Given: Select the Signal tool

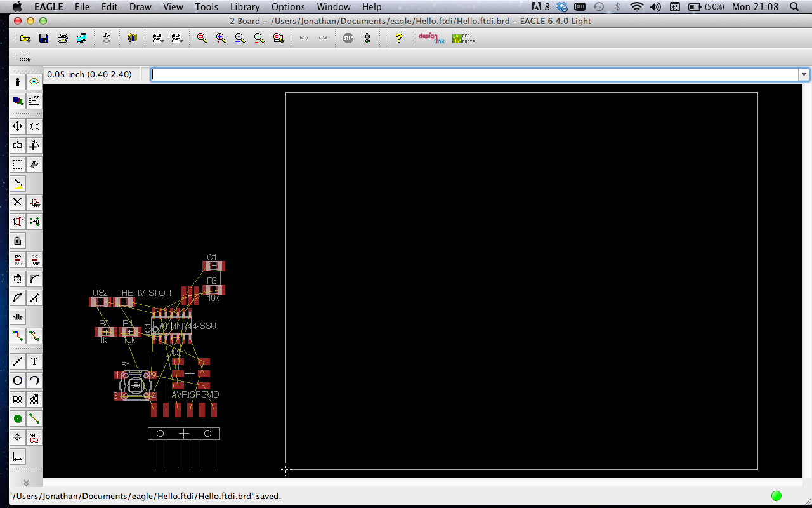Looking at the screenshot, I should [34, 418].
